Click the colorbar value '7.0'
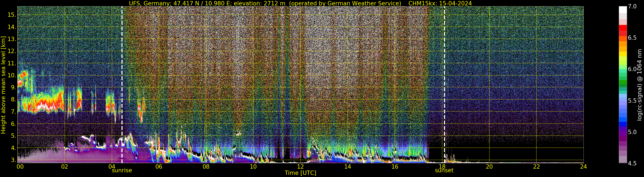 632,6
